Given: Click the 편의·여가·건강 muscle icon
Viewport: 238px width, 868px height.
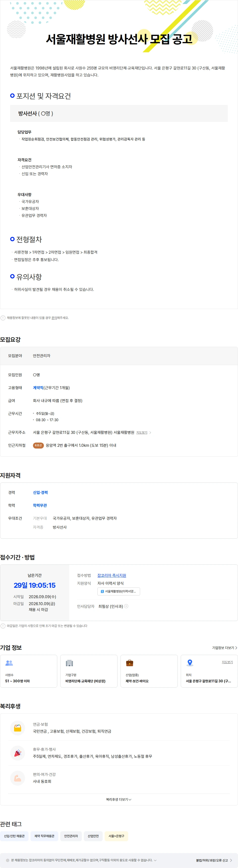Looking at the screenshot, I should click(x=18, y=778).
